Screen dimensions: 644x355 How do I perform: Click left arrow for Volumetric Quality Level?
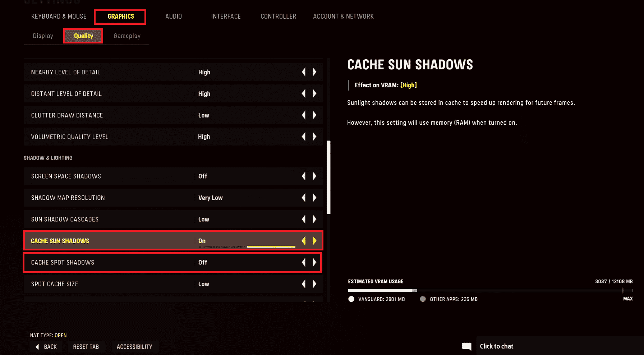(x=304, y=137)
